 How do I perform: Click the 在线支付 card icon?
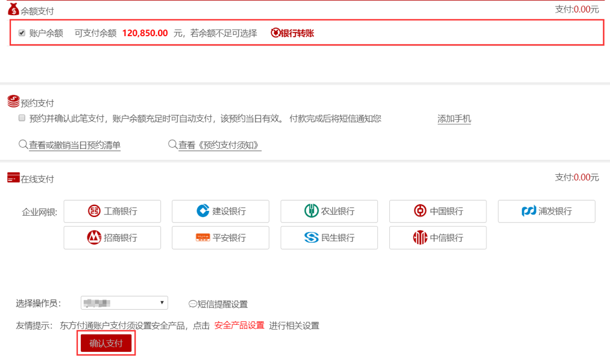point(13,178)
